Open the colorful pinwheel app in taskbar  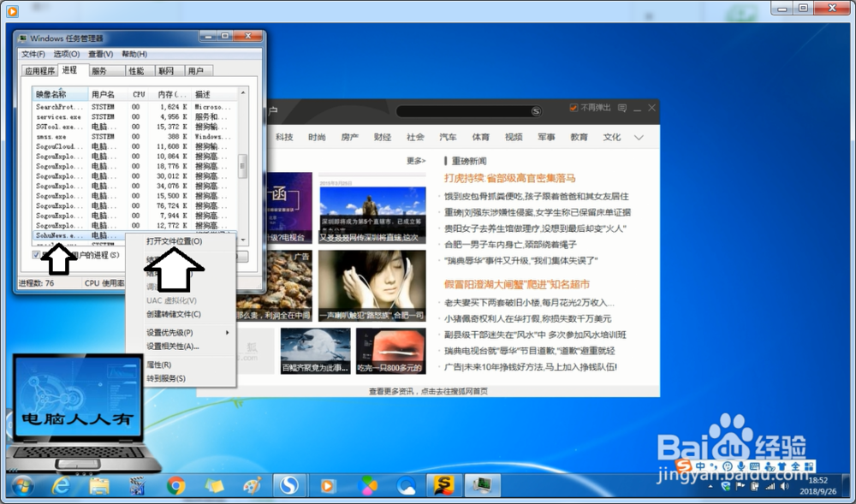coord(367,485)
